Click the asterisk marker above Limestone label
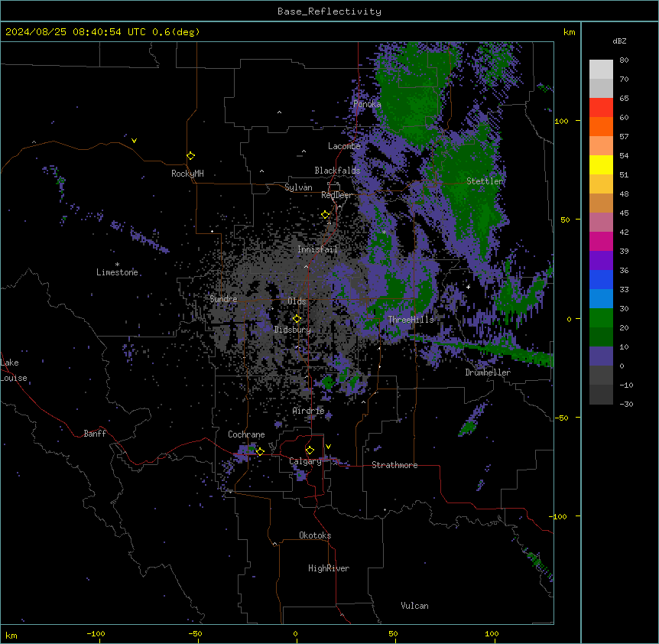This screenshot has height=644, width=659. (x=117, y=265)
